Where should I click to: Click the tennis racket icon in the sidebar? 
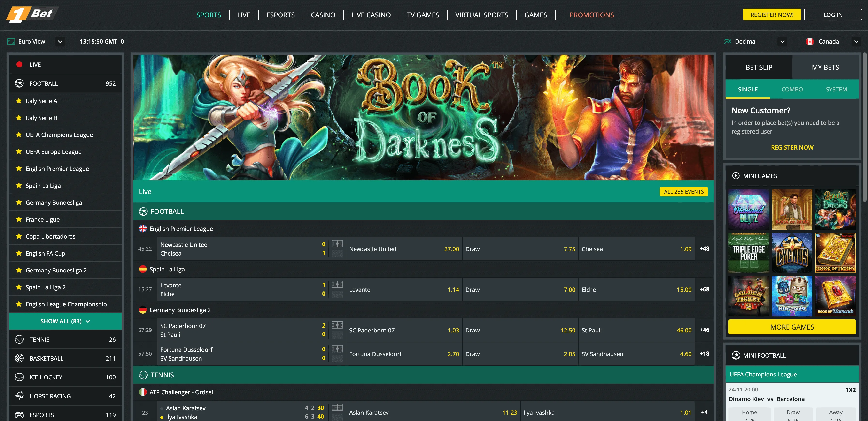point(19,339)
